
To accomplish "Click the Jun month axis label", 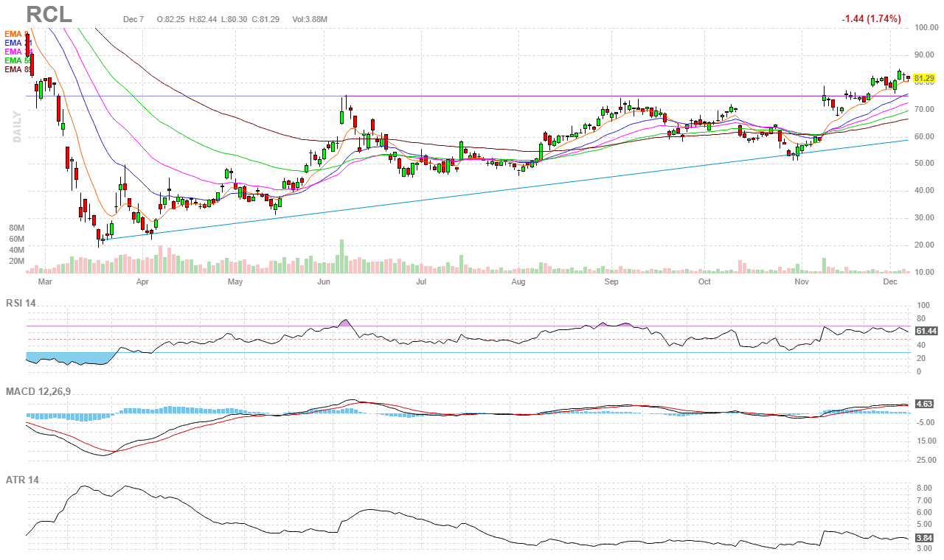I will pyautogui.click(x=324, y=281).
